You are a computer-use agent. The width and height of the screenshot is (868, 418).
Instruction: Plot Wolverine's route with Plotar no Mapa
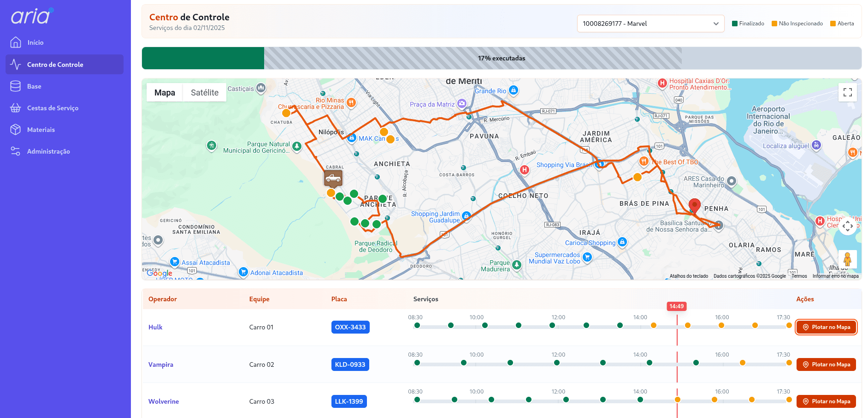[x=826, y=401]
